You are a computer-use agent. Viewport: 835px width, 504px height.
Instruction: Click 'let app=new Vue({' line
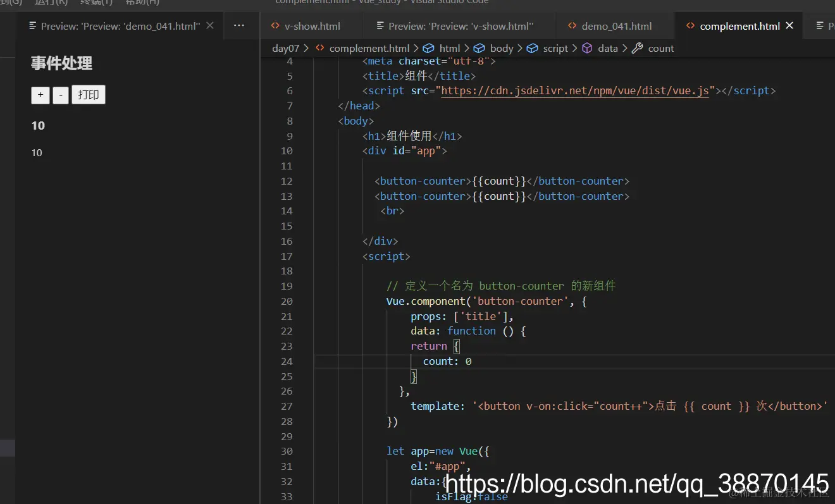coord(438,451)
